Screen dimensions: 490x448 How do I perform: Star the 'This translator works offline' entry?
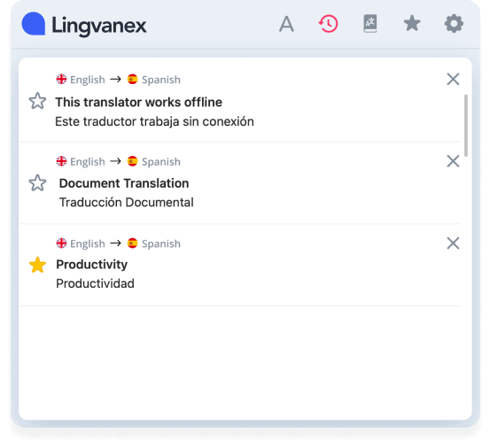pos(37,101)
